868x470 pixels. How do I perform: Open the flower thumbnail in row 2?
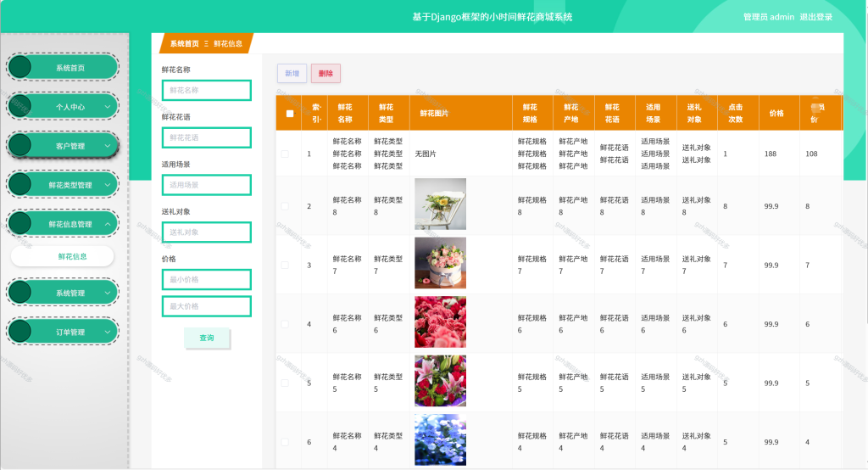pos(440,204)
